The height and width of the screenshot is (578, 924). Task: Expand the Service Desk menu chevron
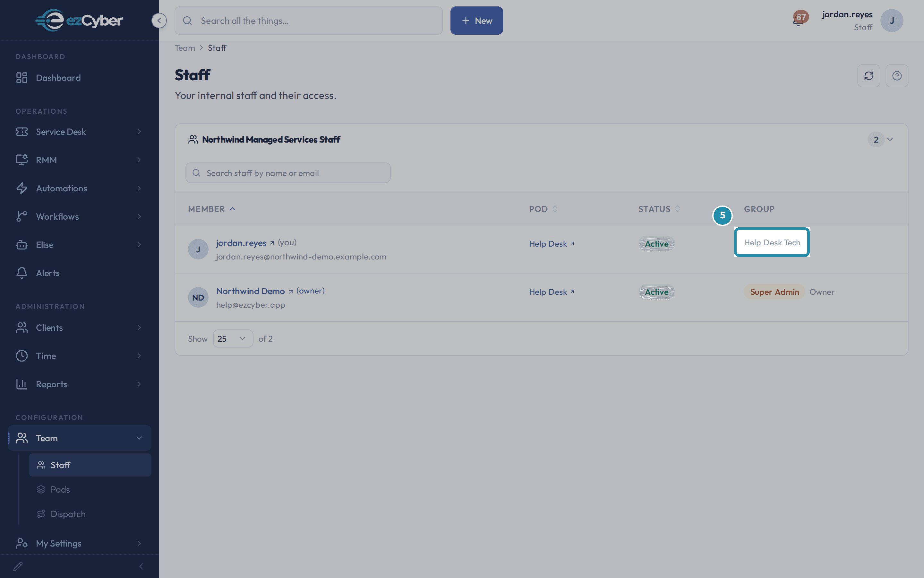[139, 132]
